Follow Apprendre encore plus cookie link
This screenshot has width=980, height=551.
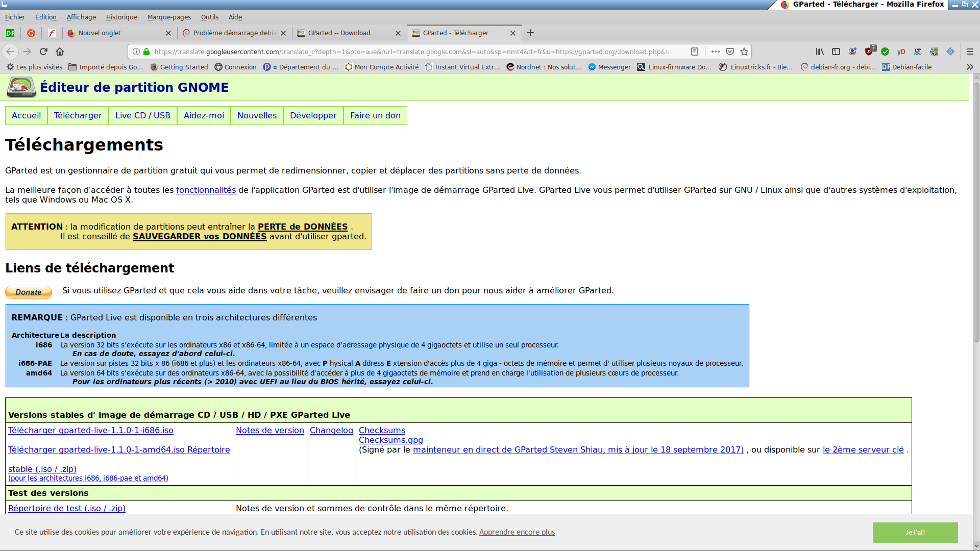[x=517, y=532]
